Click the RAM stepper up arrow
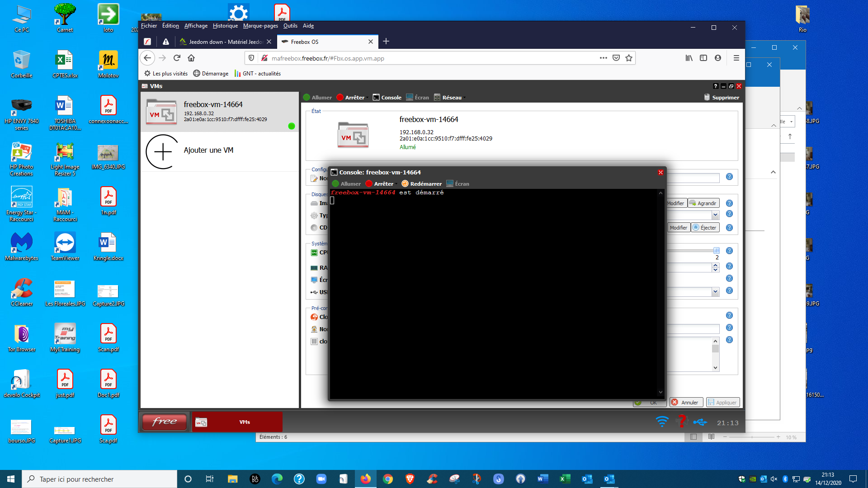 (715, 265)
